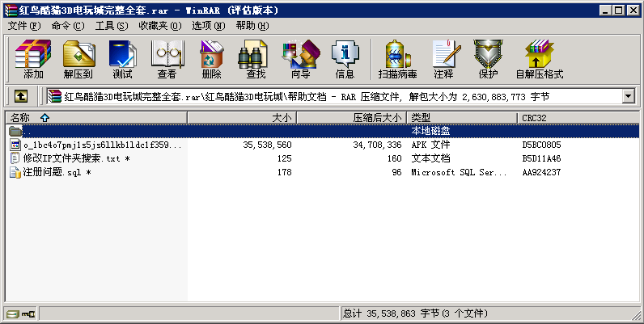Image resolution: width=644 pixels, height=324 pixels.
Task: Create 自解压格式 (SFX) archive icon
Action: [x=539, y=59]
